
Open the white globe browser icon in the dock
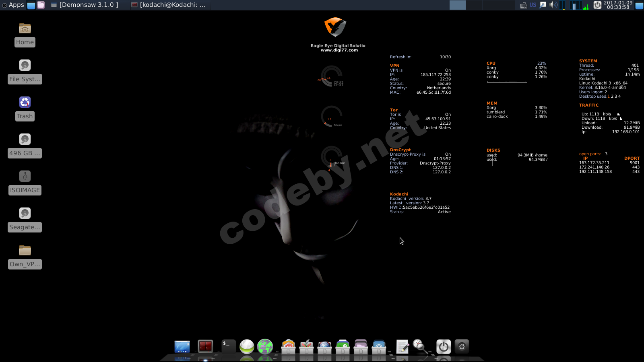(247, 346)
